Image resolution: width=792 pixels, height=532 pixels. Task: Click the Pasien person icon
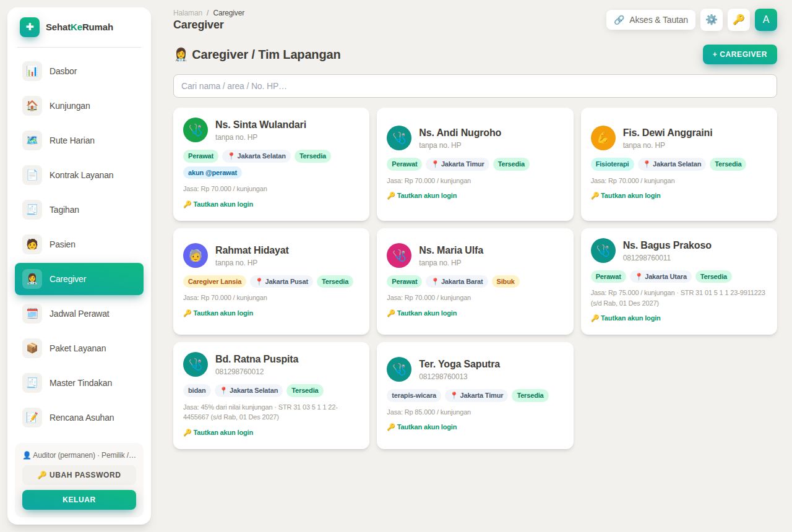(32, 244)
